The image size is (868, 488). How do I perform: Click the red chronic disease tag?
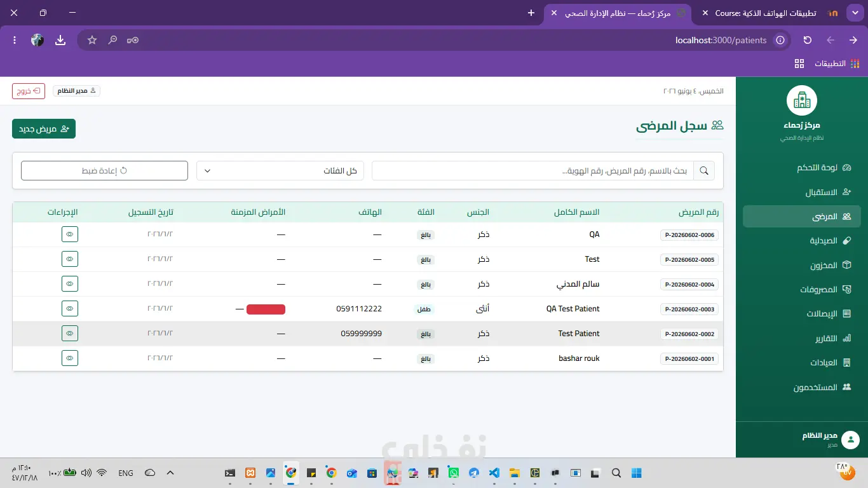[266, 309]
